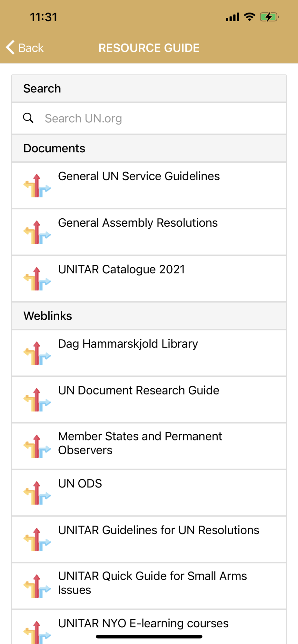This screenshot has height=644, width=298.
Task: Tap the arrows icon beside UN Document Research Guide
Action: [x=37, y=400]
